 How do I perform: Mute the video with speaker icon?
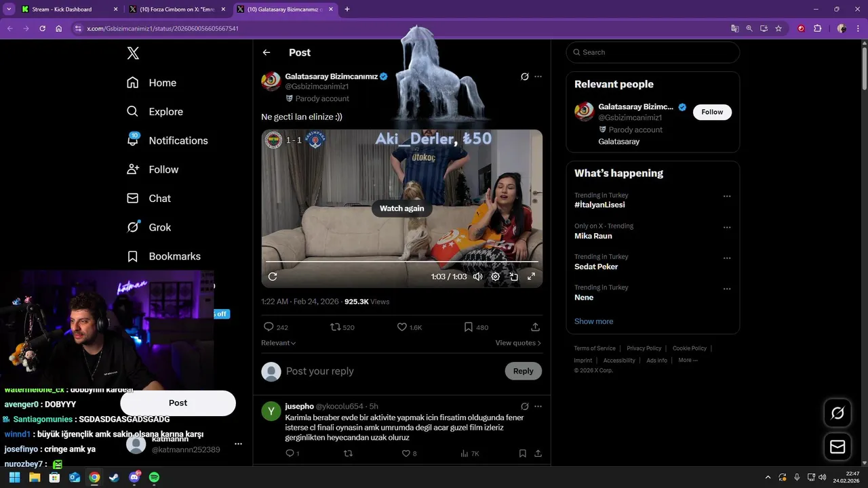click(x=478, y=277)
